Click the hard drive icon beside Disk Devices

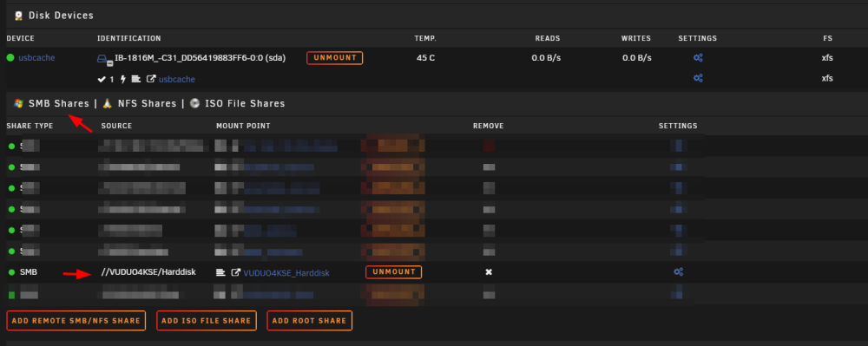click(x=19, y=16)
